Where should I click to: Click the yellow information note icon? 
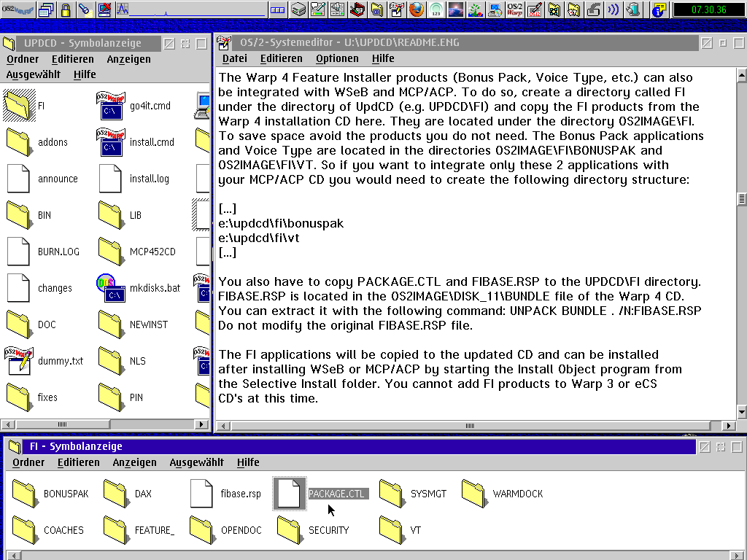click(x=659, y=9)
